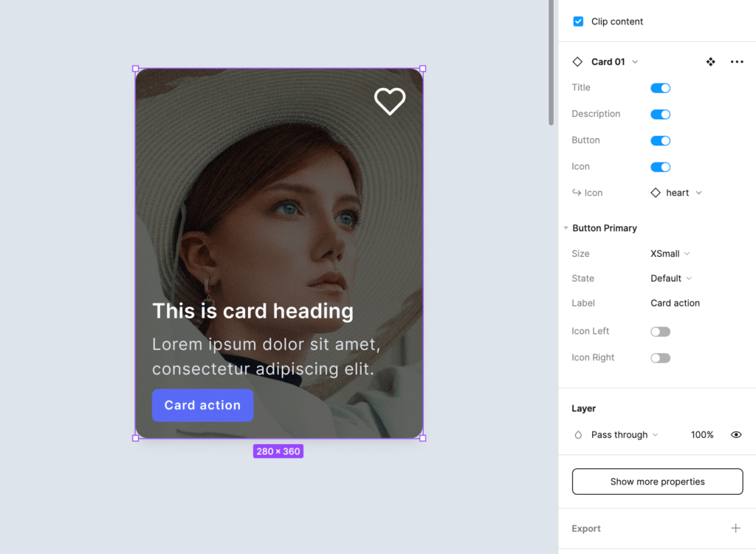
Task: Click the 100% layer opacity field
Action: click(701, 435)
